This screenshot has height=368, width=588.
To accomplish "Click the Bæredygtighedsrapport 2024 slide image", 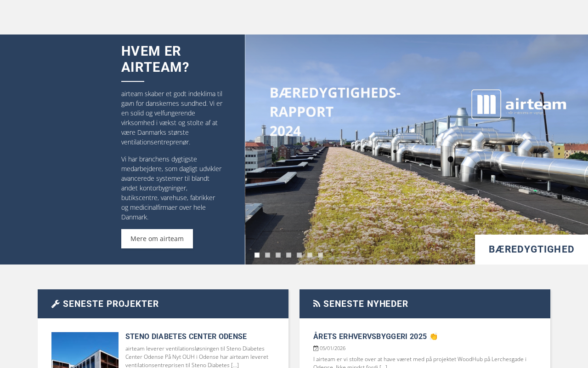I will click(417, 149).
